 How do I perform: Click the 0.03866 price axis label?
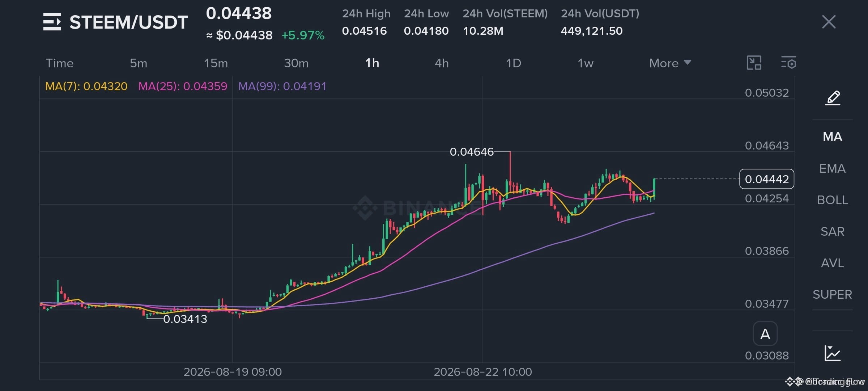(x=767, y=251)
